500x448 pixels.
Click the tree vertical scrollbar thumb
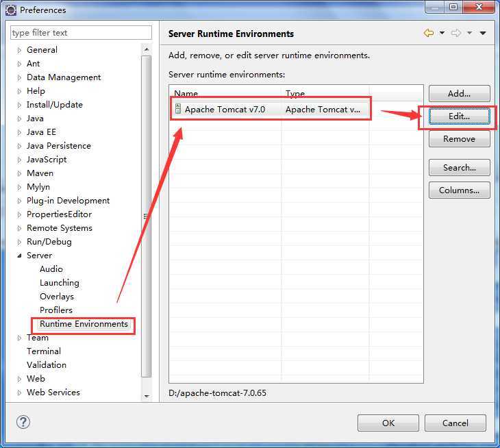tap(147, 216)
